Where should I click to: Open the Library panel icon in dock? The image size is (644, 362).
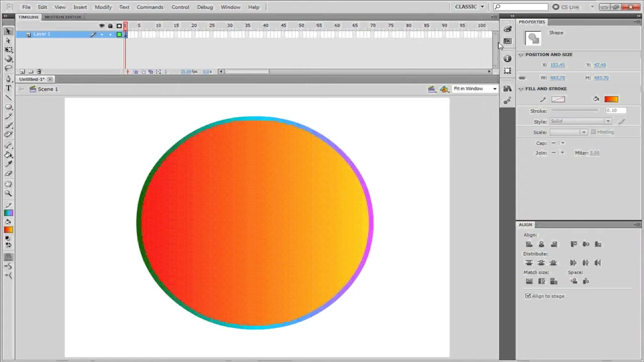(x=507, y=88)
